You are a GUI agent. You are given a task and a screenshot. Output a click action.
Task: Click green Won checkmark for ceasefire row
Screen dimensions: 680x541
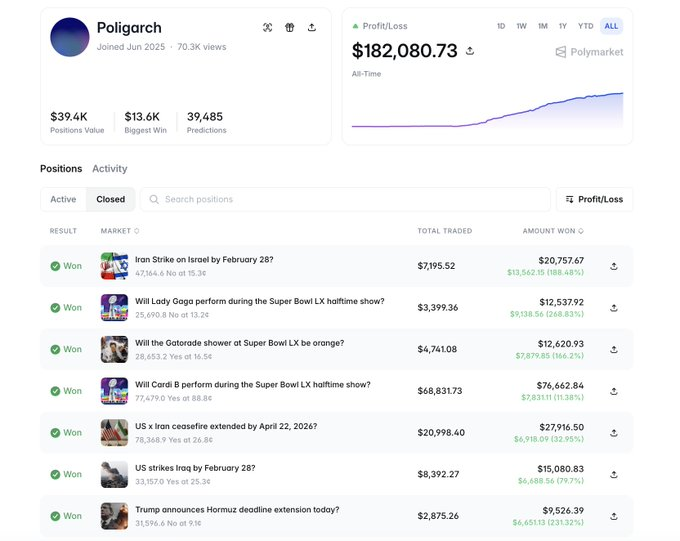[x=55, y=433]
